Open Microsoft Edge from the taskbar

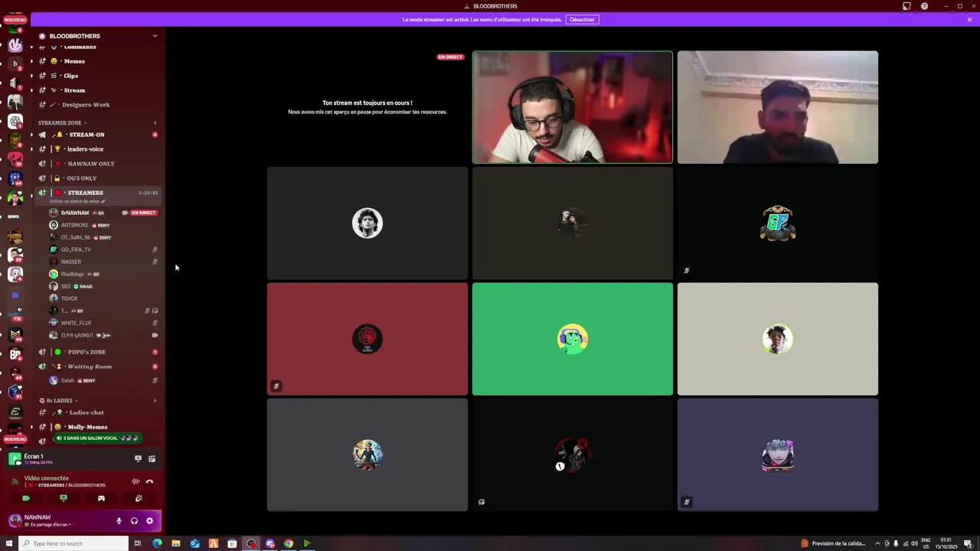pos(157,543)
